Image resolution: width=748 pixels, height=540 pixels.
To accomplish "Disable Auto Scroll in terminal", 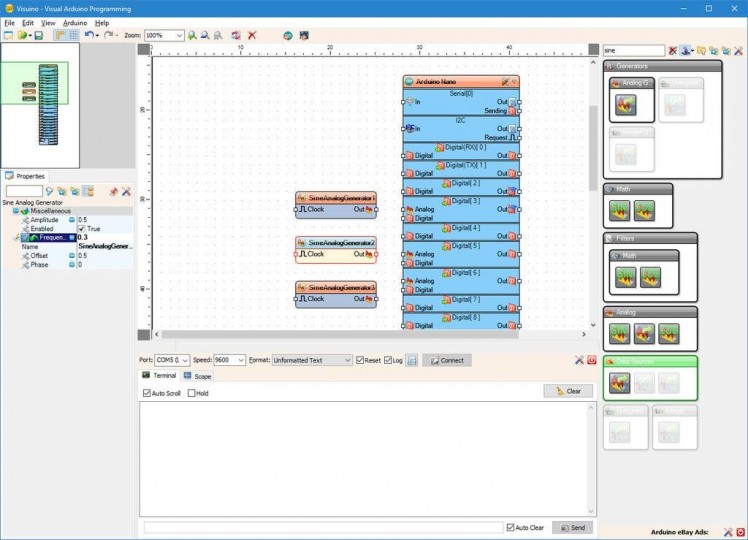I will (147, 393).
